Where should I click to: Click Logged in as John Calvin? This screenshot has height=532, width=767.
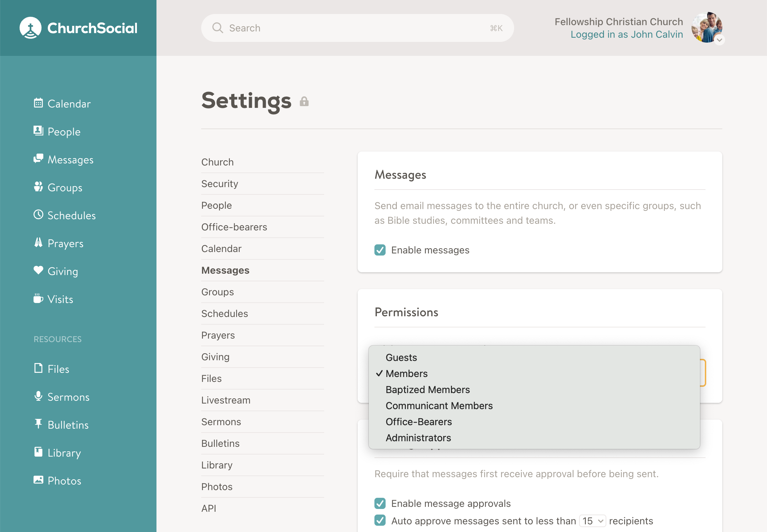(x=627, y=34)
